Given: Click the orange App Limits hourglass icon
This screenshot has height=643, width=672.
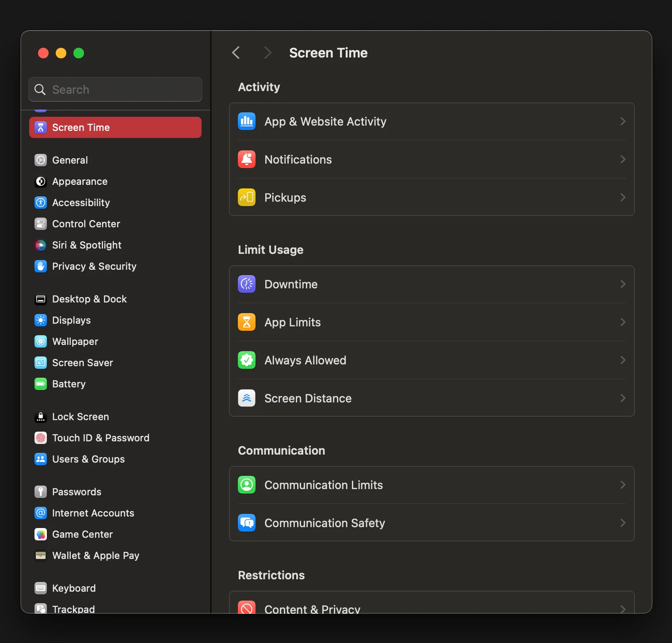Looking at the screenshot, I should pyautogui.click(x=247, y=322).
